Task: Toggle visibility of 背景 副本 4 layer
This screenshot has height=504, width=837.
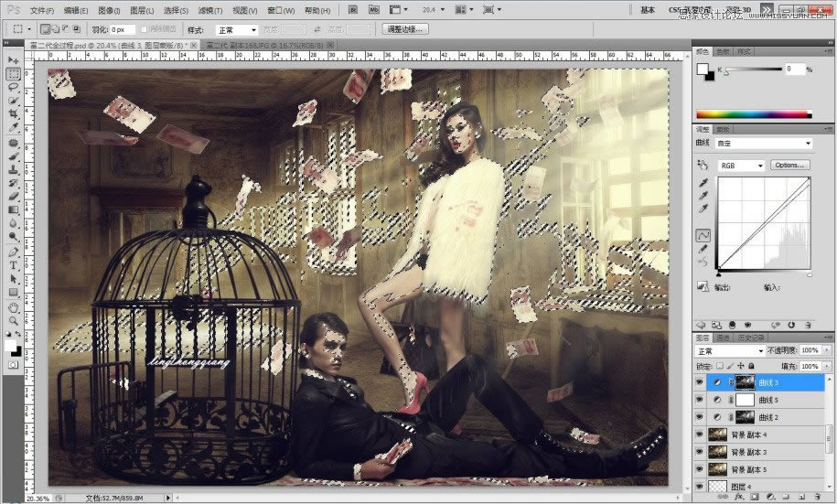Action: [701, 435]
